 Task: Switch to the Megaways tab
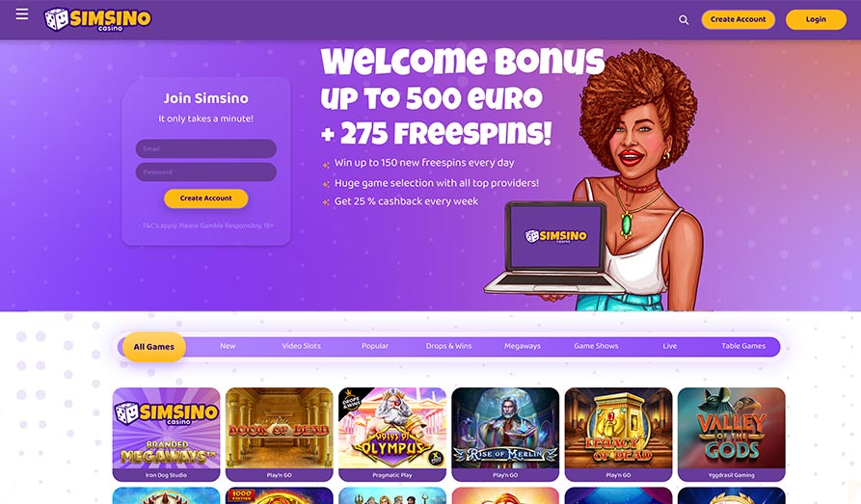523,346
